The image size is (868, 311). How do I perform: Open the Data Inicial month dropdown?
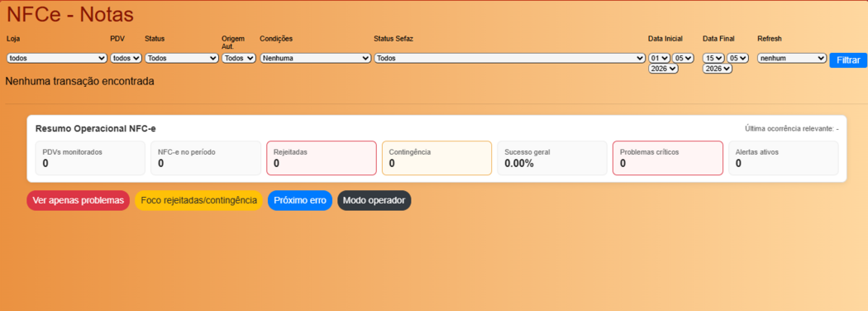(x=683, y=58)
